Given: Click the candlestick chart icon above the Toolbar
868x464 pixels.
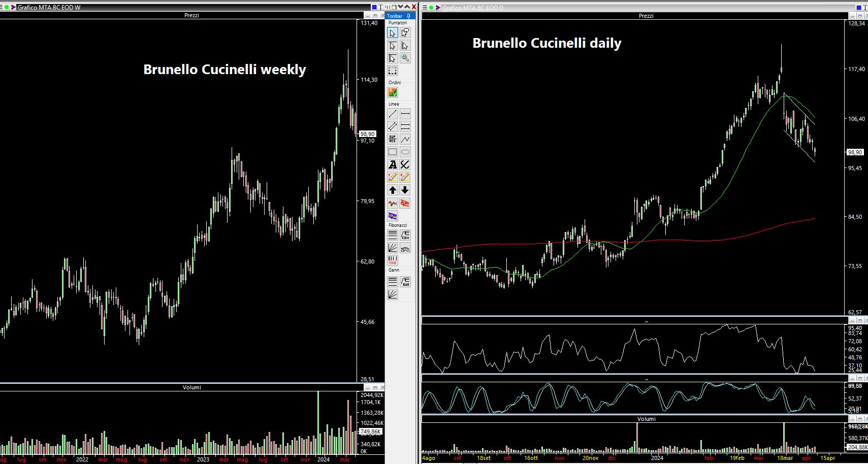Looking at the screenshot, I should pos(387,7).
